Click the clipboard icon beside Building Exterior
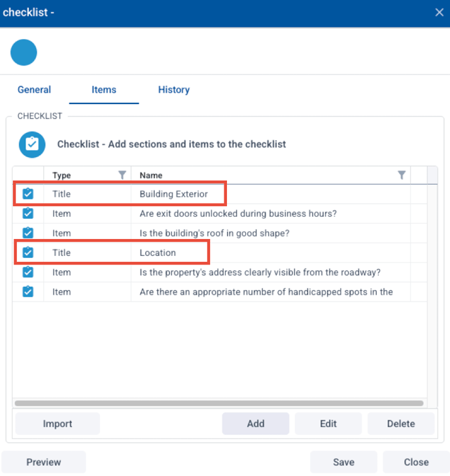Viewport: 450px width, 476px height. point(27,194)
